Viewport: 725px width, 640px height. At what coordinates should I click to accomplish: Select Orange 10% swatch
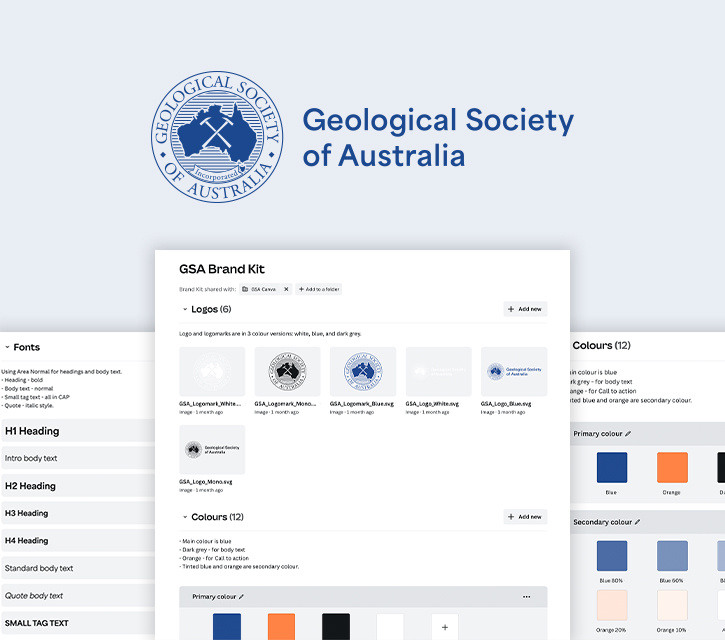pos(672,605)
